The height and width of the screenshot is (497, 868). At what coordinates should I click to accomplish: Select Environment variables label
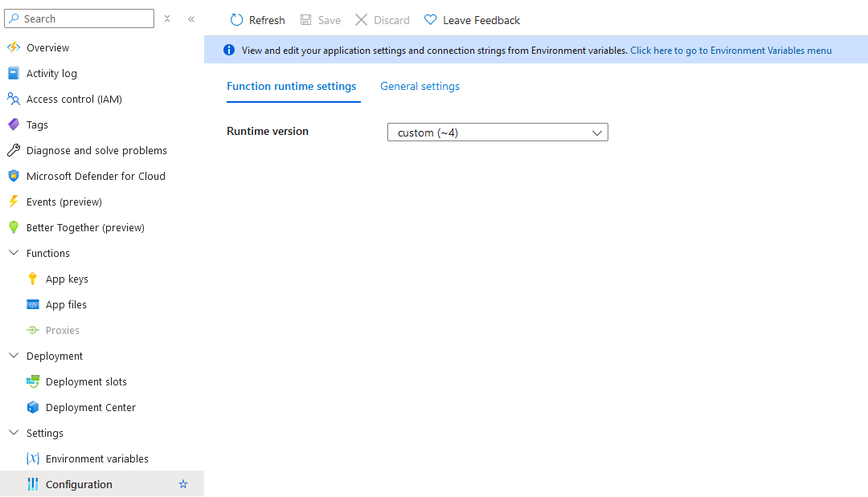(97, 458)
